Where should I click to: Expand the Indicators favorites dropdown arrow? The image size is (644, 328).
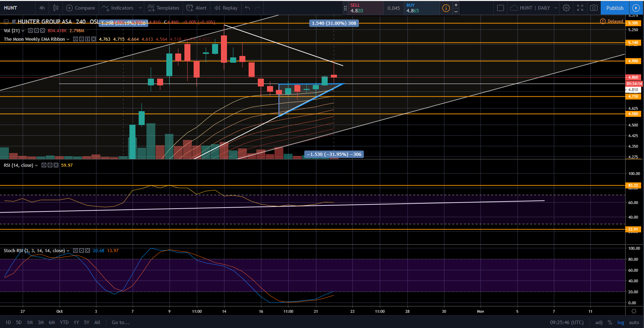140,8
